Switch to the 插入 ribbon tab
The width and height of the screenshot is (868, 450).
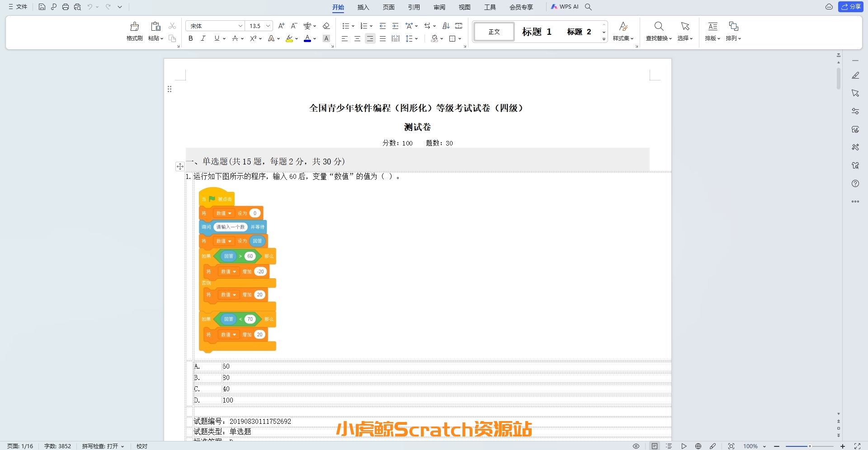363,7
